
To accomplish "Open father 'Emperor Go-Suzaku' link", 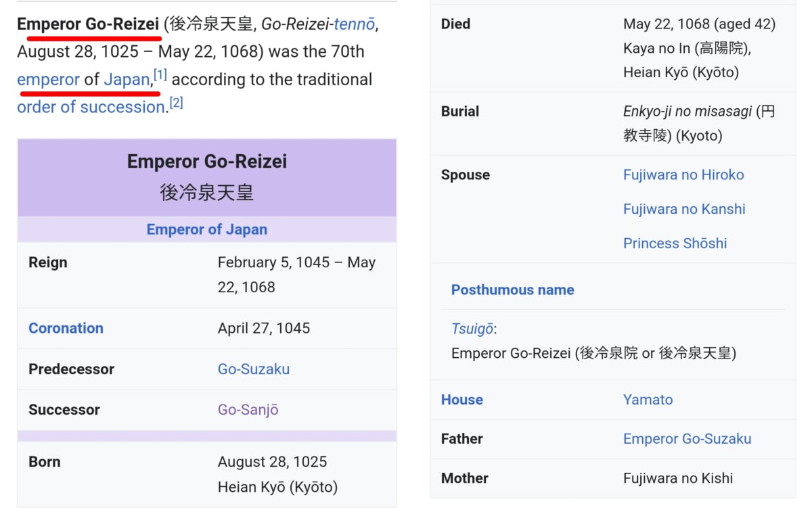I will pos(687,438).
